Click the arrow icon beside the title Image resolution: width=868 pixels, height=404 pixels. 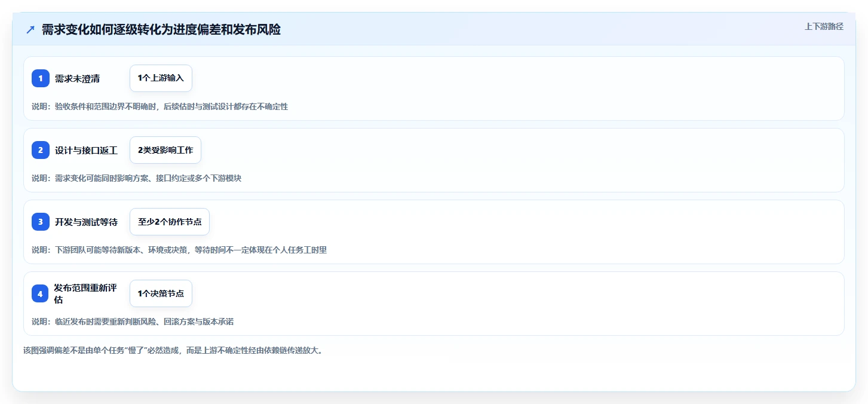pos(30,29)
